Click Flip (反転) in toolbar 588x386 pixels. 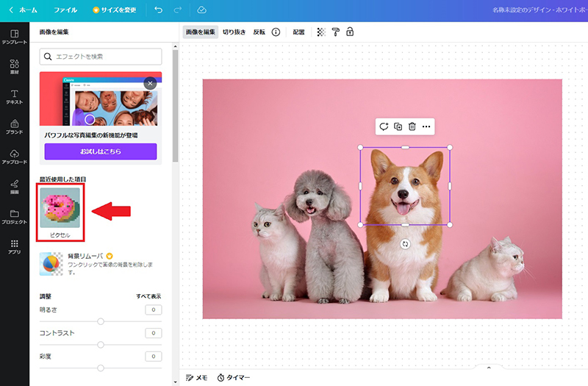coord(259,32)
